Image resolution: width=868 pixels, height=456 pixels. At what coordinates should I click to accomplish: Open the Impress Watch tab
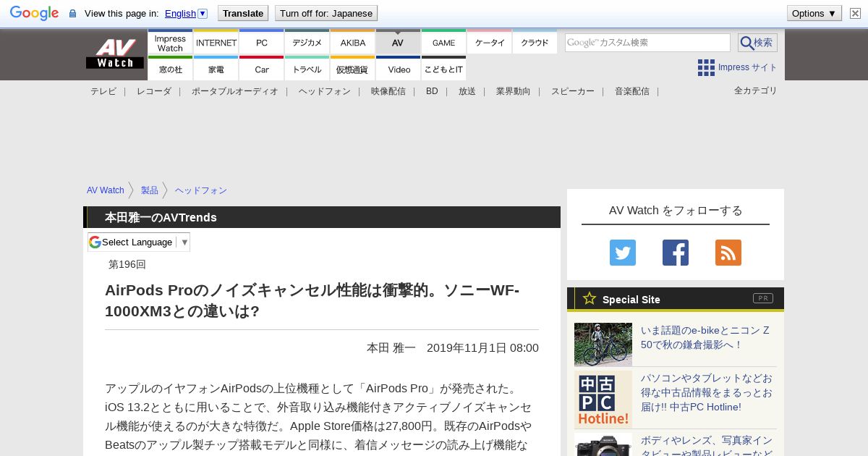[x=170, y=42]
